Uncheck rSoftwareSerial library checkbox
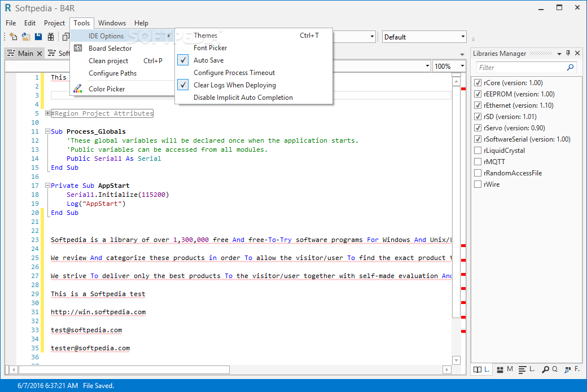Image resolution: width=587 pixels, height=392 pixels. point(478,139)
